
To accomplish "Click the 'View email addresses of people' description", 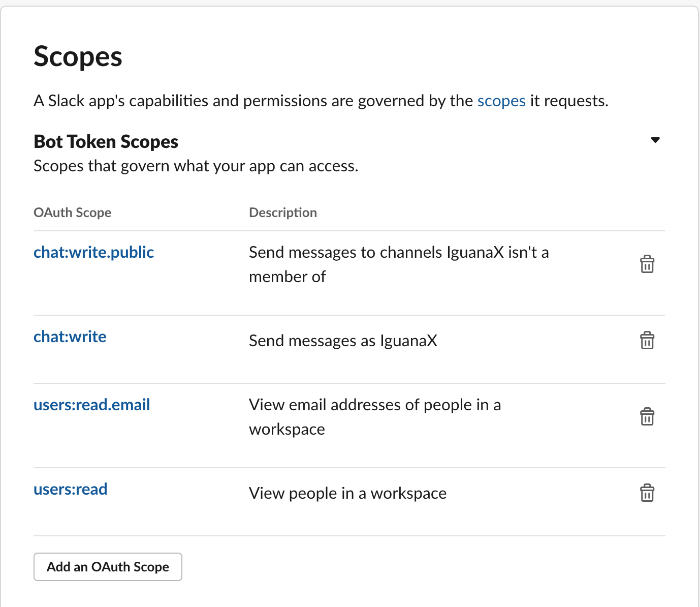I will (x=374, y=405).
